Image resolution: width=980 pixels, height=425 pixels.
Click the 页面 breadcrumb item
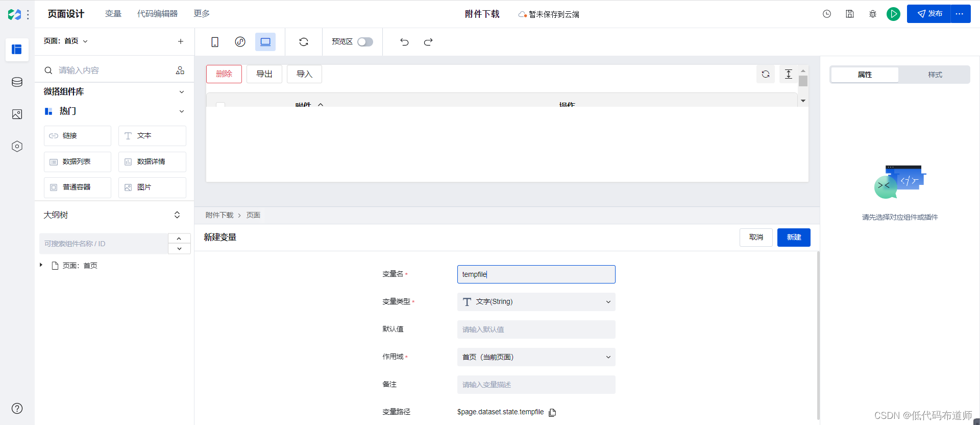253,216
